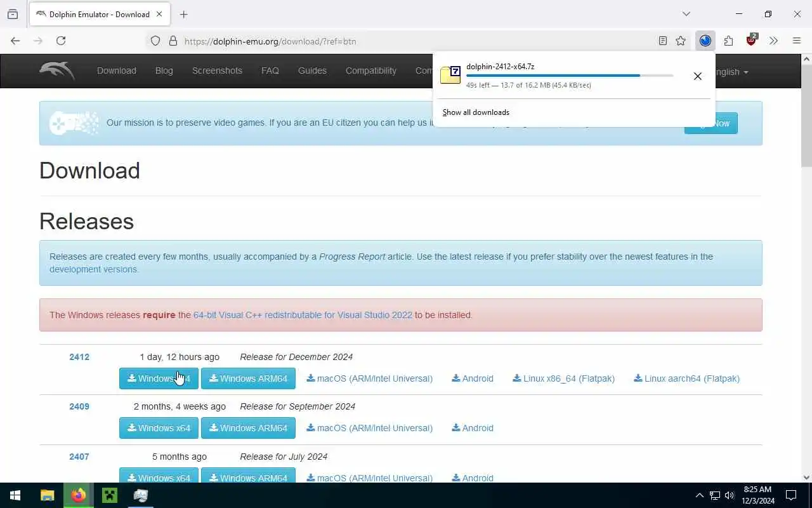Click the page vertical scrollbar thumb
Screen dimensions: 812x508
pos(806,116)
